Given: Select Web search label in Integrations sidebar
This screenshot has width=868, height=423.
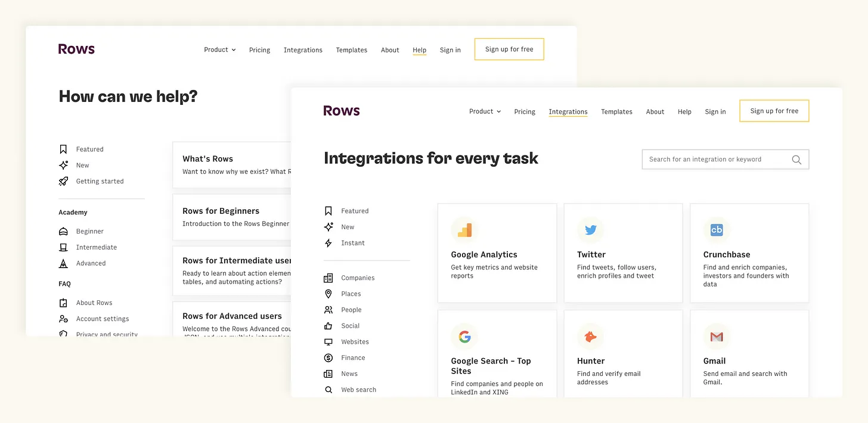Looking at the screenshot, I should 358,390.
